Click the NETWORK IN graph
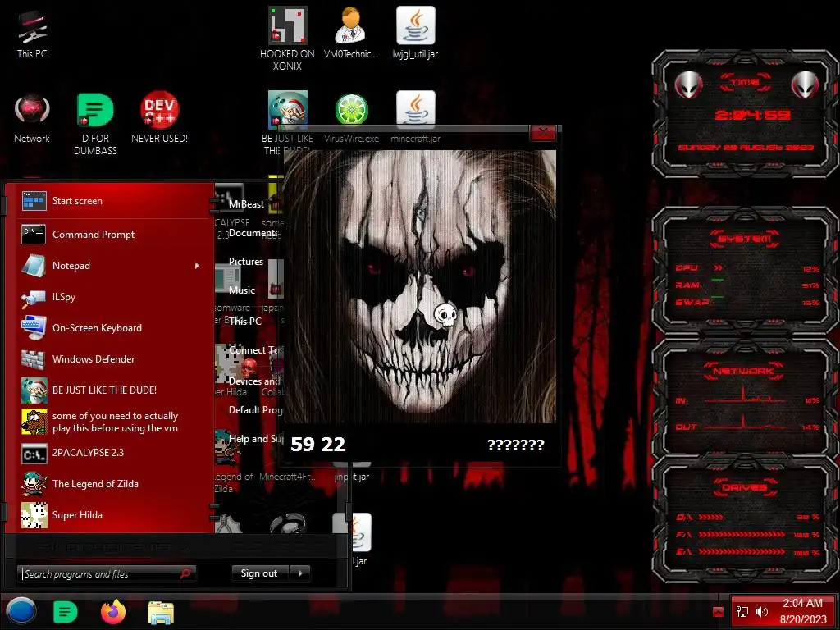 (x=745, y=394)
